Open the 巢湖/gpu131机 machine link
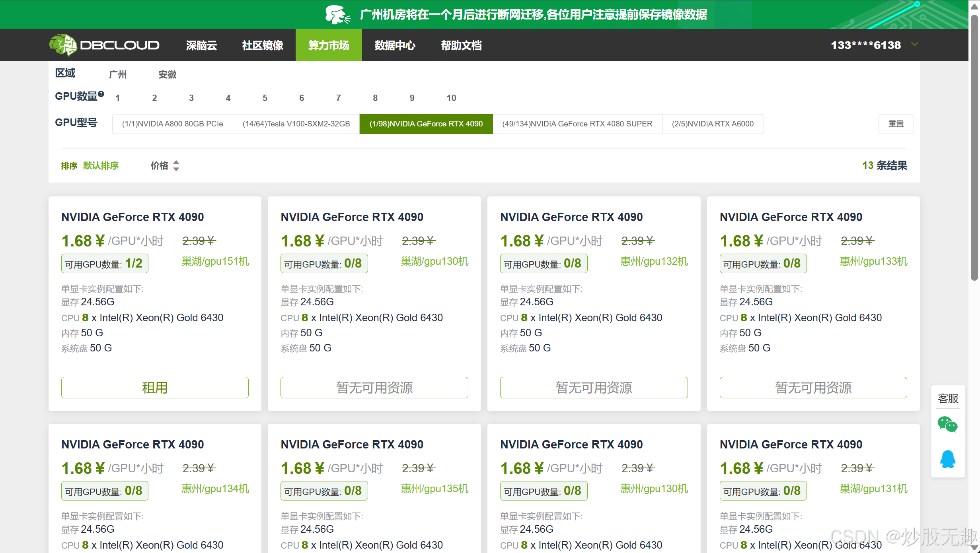 (x=874, y=489)
